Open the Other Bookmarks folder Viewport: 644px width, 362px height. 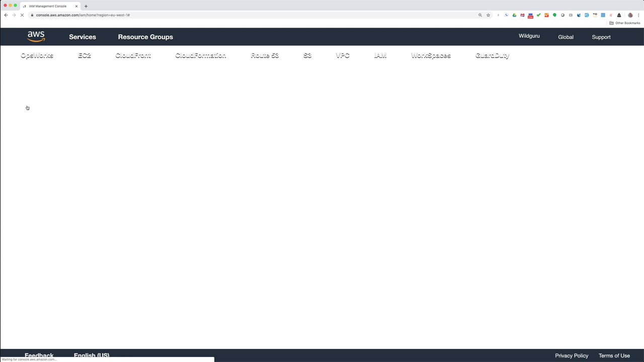coord(625,23)
